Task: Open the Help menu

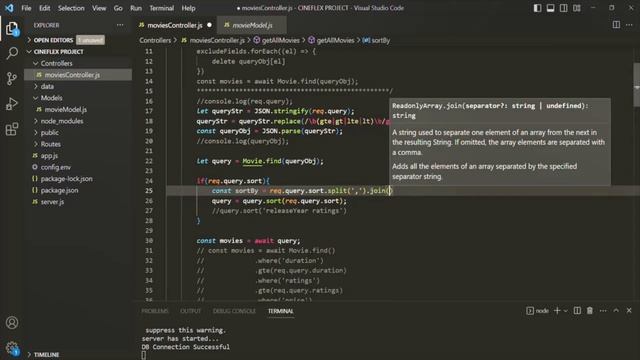Action: coord(188,8)
